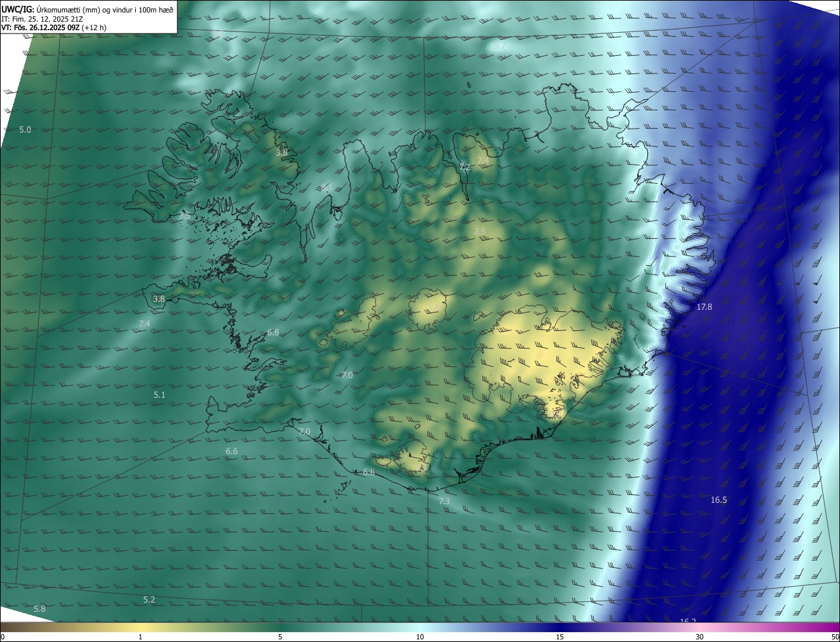Click the 5.2 value label
Image resolution: width=840 pixels, height=642 pixels.
click(149, 600)
